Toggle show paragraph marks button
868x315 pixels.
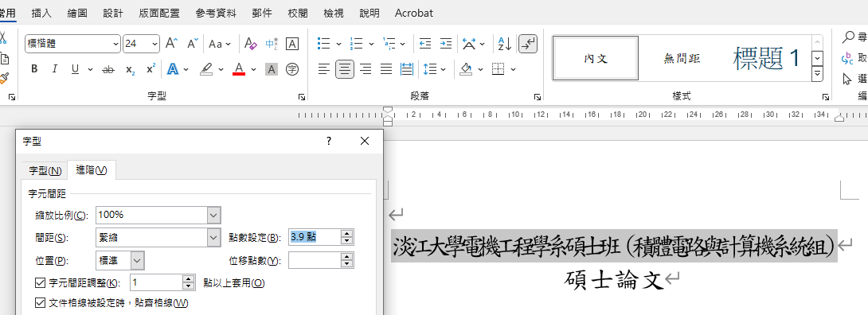(527, 44)
